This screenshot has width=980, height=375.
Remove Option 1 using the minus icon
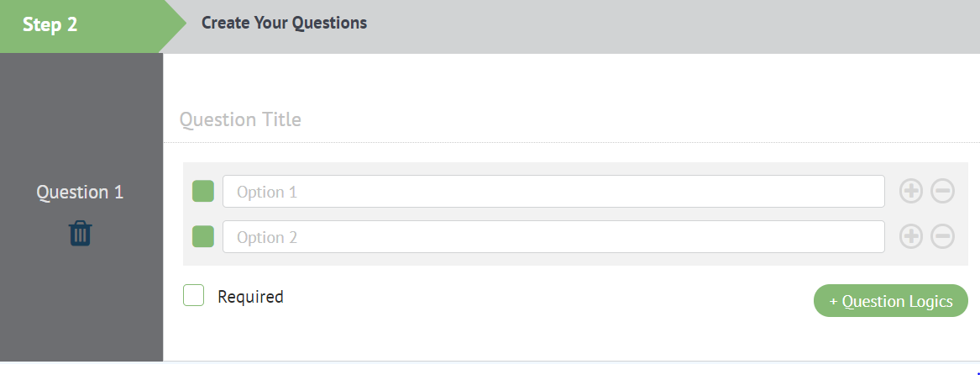[x=943, y=192]
